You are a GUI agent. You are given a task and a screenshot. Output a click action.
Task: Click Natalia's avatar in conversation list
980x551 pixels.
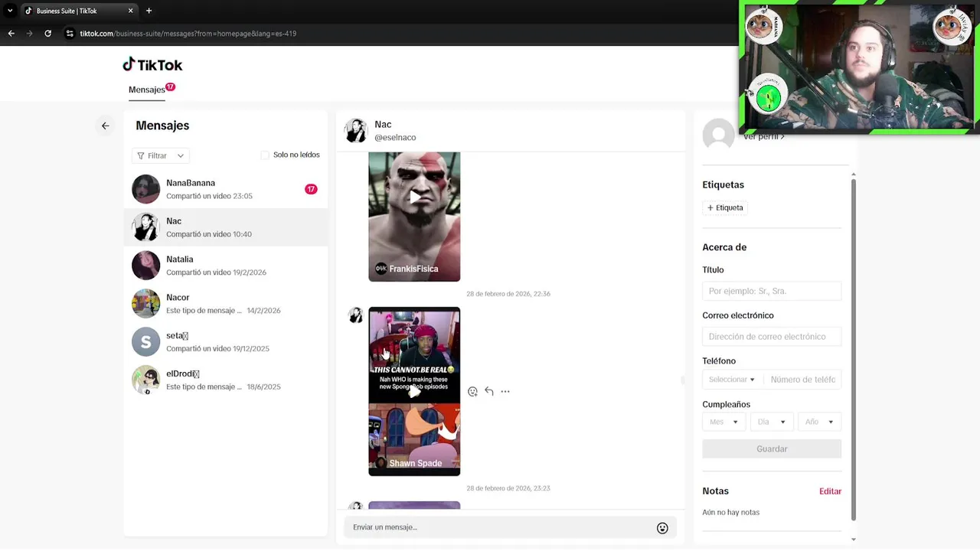coord(145,266)
